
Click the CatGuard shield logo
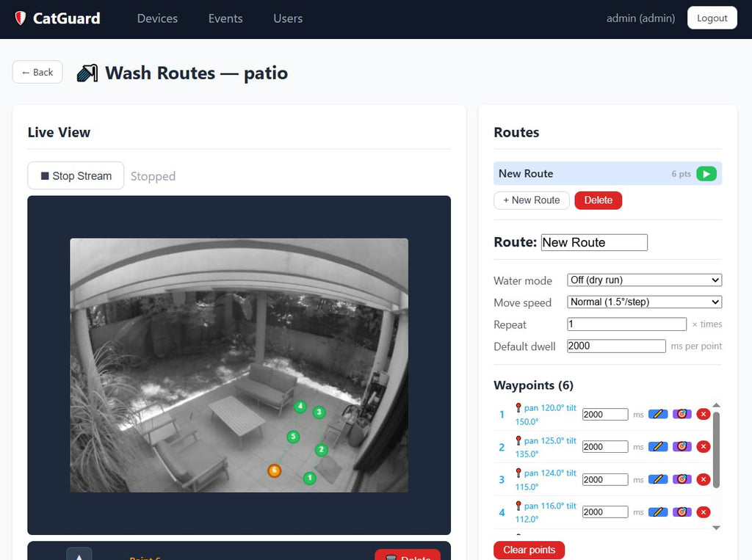(20, 18)
